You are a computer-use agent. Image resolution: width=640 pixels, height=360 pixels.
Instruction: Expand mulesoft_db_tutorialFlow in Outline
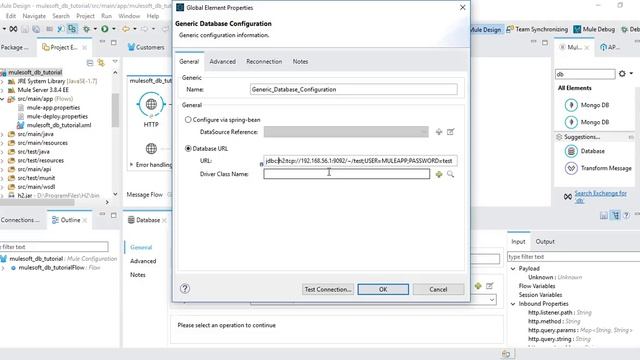pyautogui.click(x=3, y=268)
